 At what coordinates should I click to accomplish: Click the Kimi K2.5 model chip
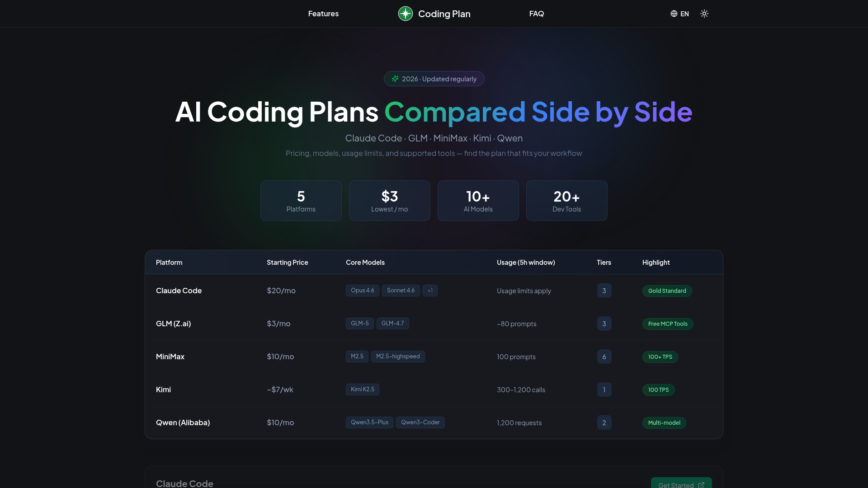tap(363, 389)
